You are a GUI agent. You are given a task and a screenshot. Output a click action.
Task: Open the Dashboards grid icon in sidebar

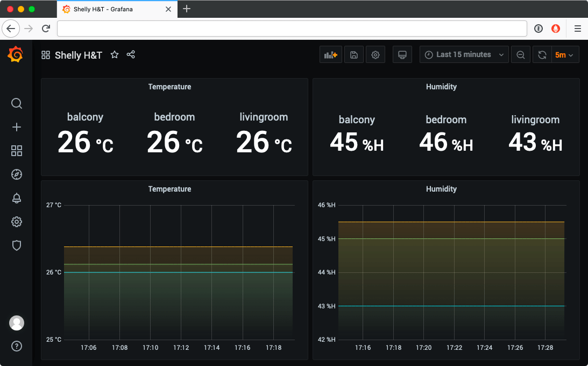pyautogui.click(x=17, y=151)
